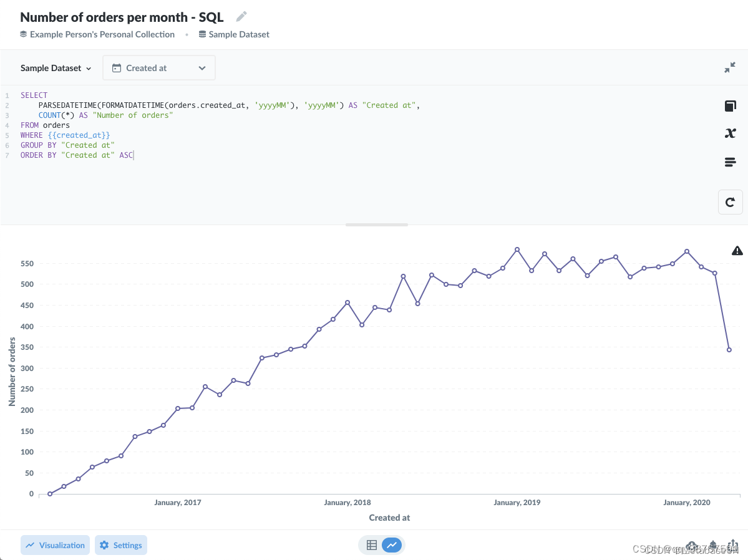Click the refresh button to rerun the query

coord(730,202)
